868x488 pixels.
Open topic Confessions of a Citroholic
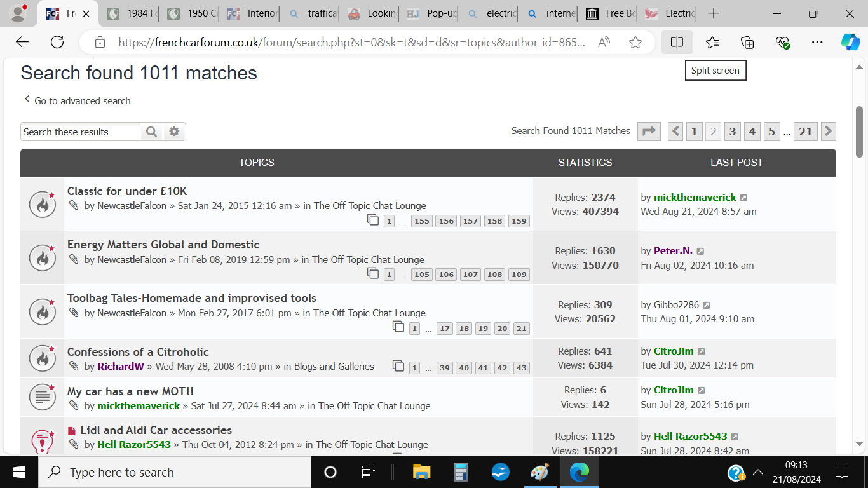point(138,352)
